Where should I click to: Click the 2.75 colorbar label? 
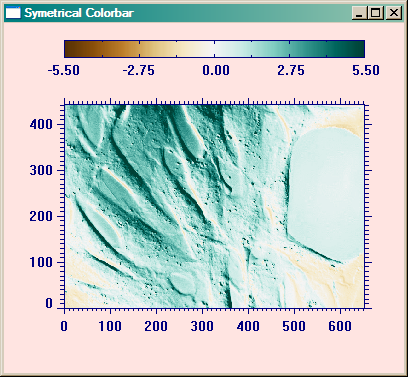click(291, 70)
